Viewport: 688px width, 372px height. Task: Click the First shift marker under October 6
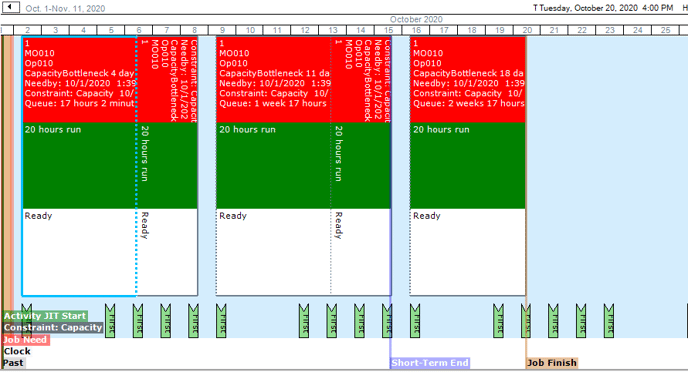pos(138,321)
